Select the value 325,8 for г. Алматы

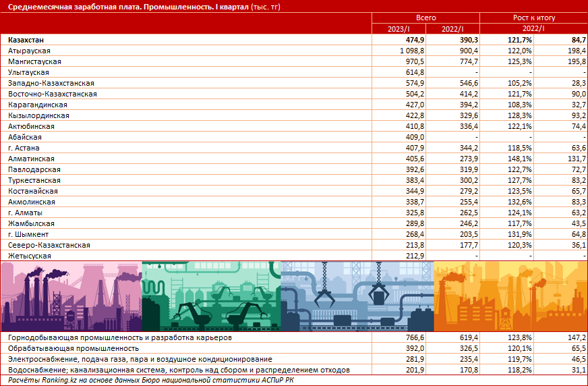(x=415, y=213)
